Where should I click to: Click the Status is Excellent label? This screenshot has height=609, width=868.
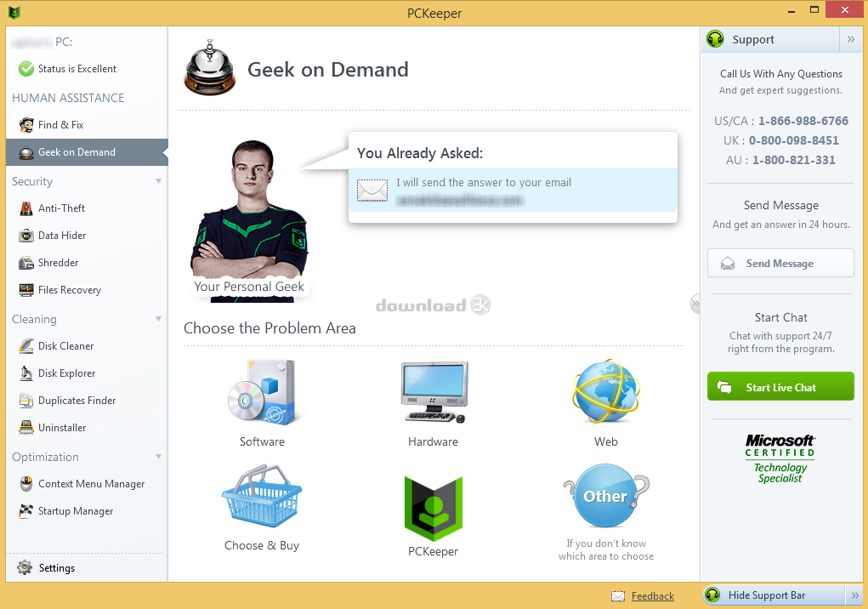click(77, 69)
